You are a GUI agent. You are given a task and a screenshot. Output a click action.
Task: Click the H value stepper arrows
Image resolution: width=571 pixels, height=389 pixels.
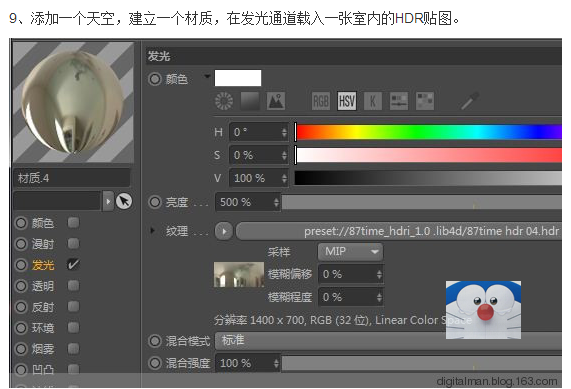click(x=284, y=132)
